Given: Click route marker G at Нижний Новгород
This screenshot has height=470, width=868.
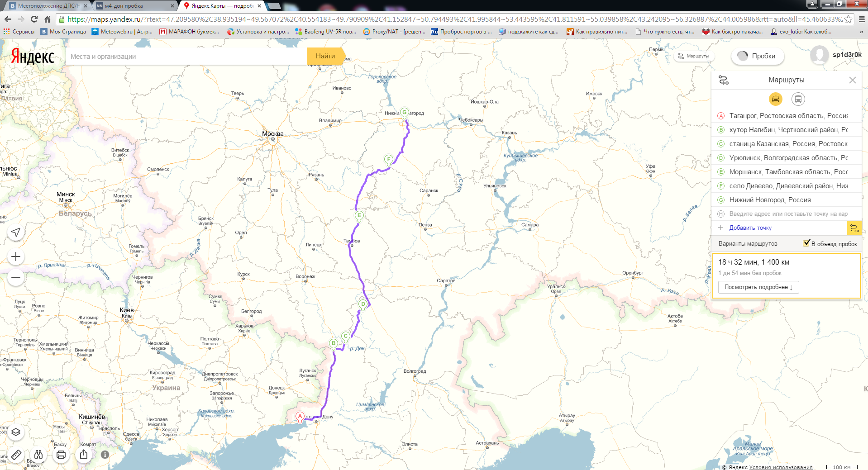Looking at the screenshot, I should [404, 113].
